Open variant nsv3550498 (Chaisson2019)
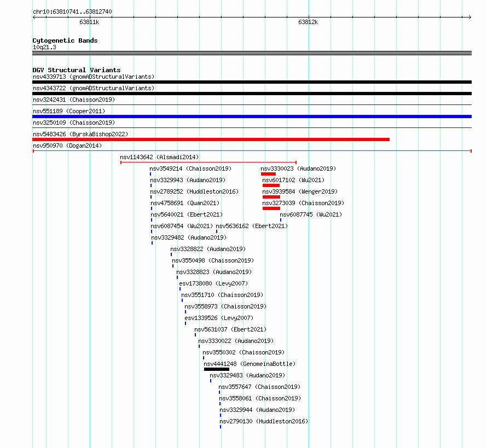This screenshot has width=487, height=448. tap(213, 260)
